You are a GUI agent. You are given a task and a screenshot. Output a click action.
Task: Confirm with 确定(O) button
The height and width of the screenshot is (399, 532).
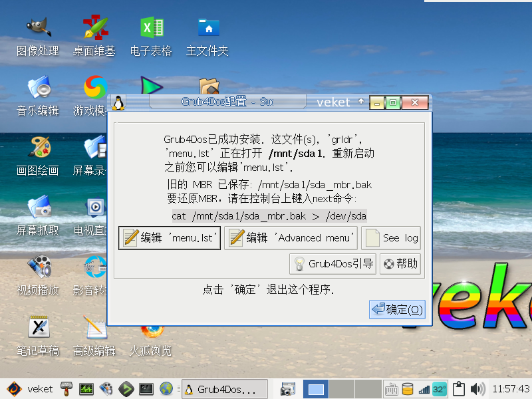coord(397,309)
